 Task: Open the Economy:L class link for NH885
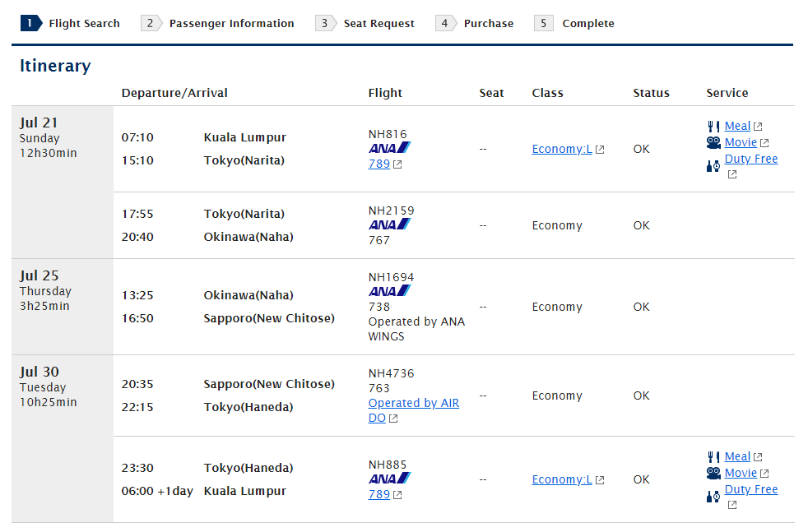pyautogui.click(x=562, y=479)
